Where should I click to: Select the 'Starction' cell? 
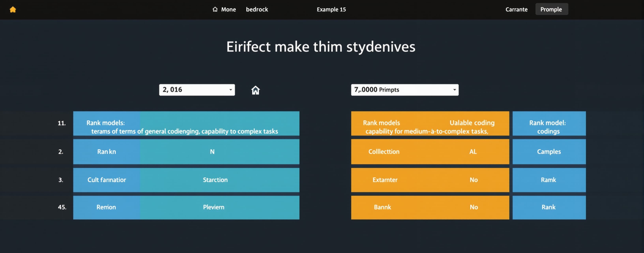pyautogui.click(x=219, y=180)
